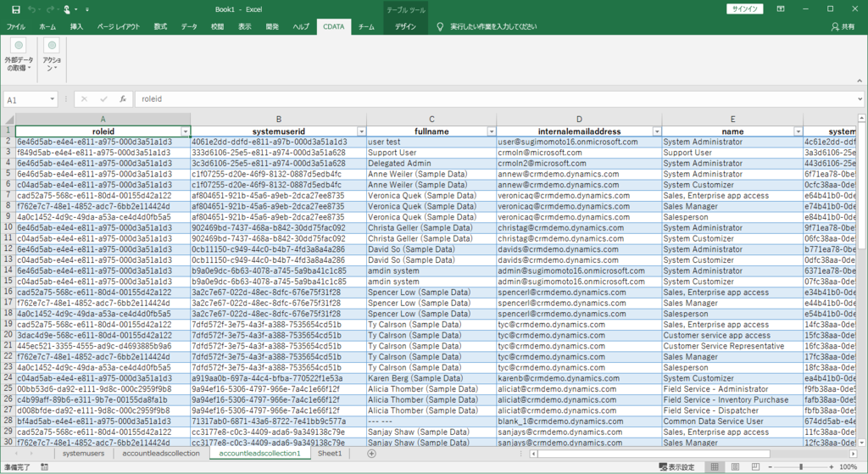868x474 pixels.
Task: Click the Redo arrow icon
Action: (50, 9)
